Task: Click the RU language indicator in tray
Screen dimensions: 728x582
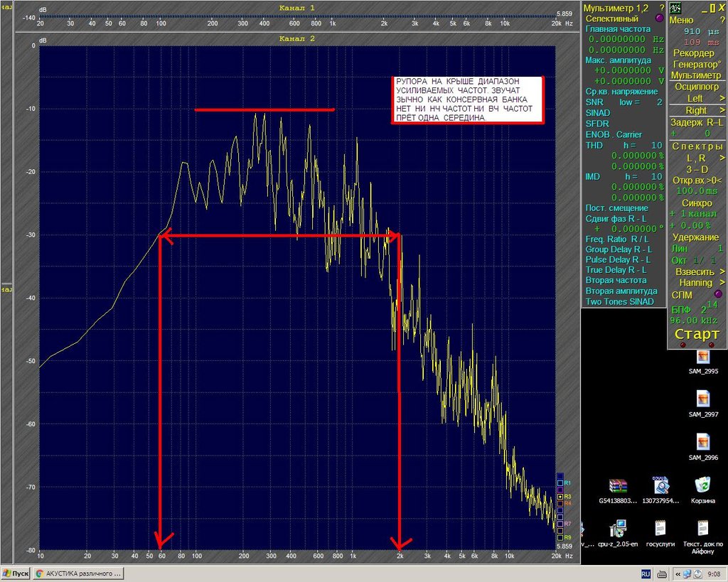Action: click(x=646, y=574)
